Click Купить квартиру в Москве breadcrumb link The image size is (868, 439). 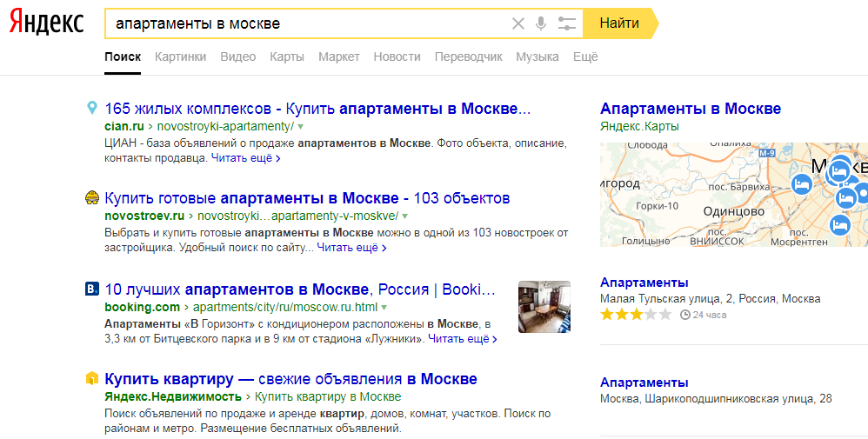tap(328, 396)
